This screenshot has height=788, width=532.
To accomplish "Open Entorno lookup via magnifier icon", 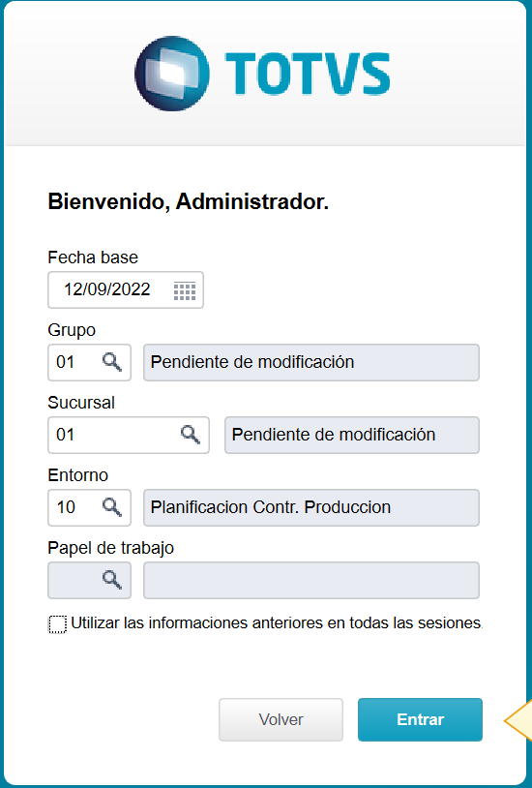I will pyautogui.click(x=111, y=507).
